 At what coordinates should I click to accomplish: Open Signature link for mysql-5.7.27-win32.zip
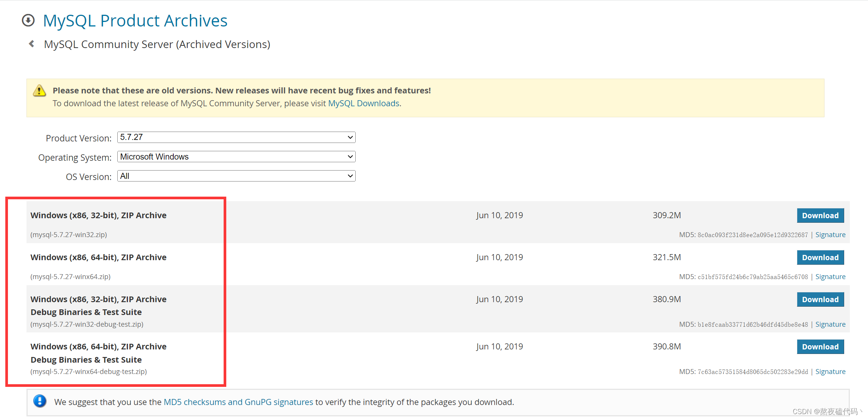click(830, 235)
